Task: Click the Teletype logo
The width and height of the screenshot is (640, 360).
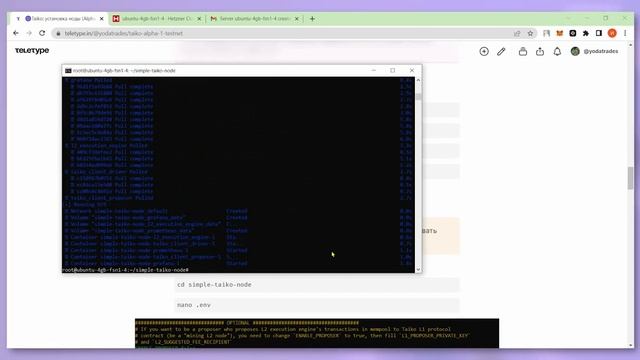Action: [x=32, y=51]
